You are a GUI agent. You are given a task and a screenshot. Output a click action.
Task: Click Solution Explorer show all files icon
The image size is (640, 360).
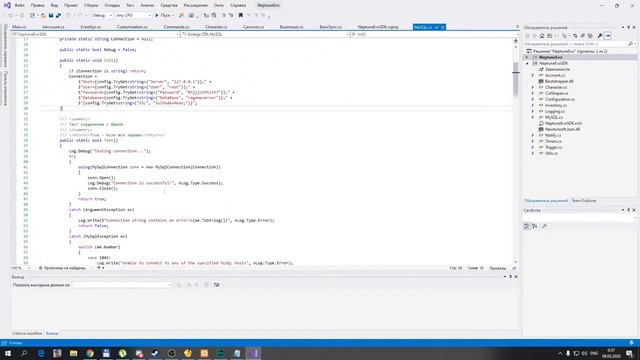pyautogui.click(x=590, y=36)
